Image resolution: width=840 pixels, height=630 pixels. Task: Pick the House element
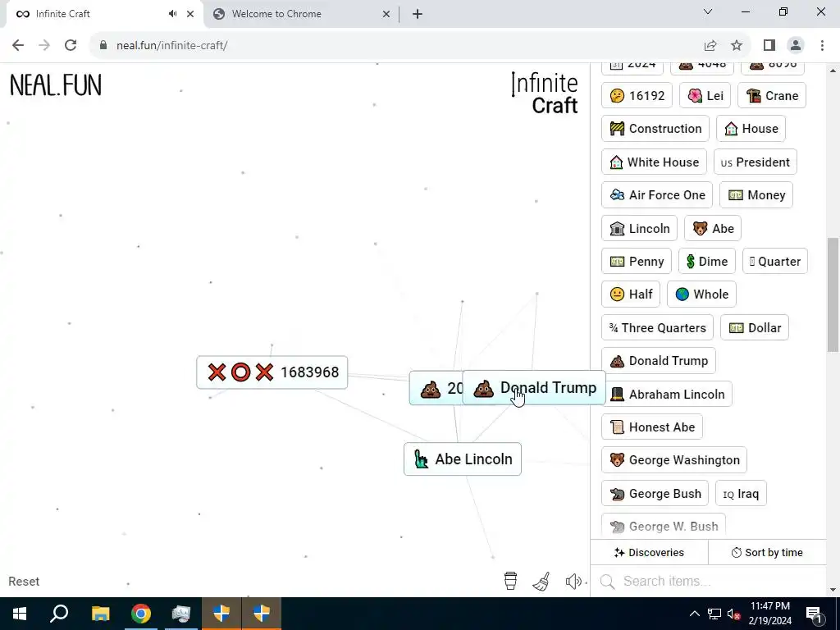pos(751,129)
